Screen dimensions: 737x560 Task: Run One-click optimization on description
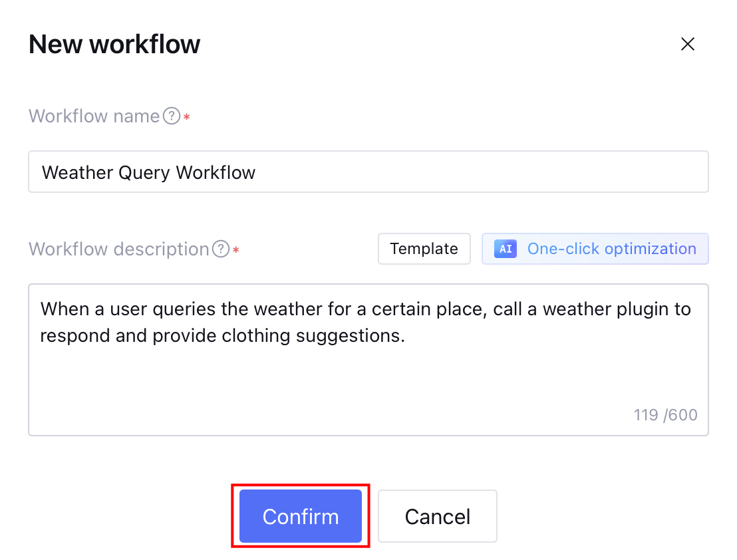tap(611, 249)
